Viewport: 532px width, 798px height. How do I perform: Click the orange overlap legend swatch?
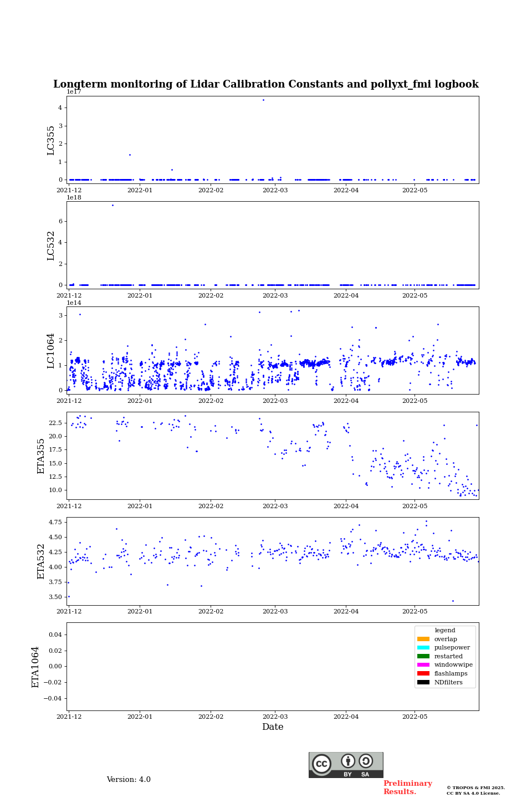click(x=423, y=639)
